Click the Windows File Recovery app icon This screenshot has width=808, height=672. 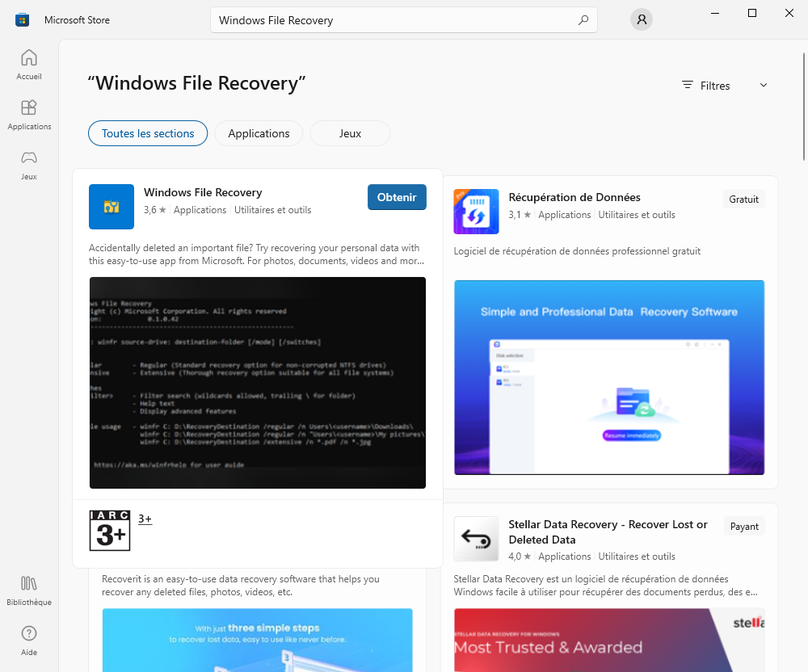coord(111,207)
